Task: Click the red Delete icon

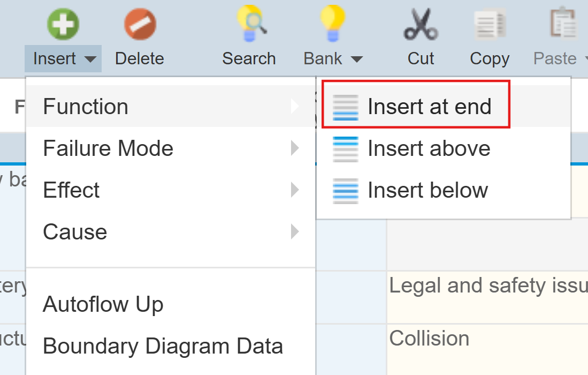Action: (x=140, y=25)
